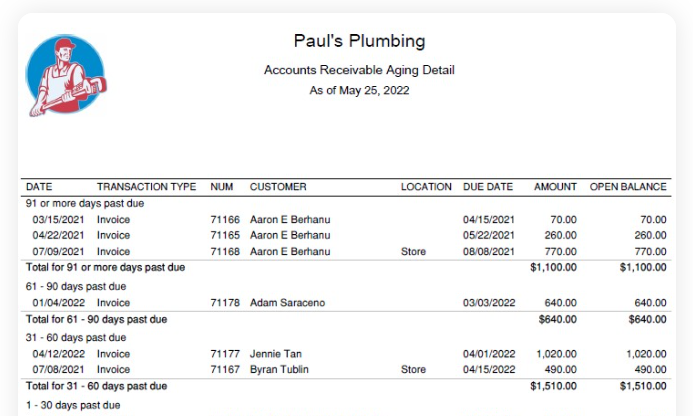Open invoice number 71167
The image size is (693, 416).
point(225,370)
